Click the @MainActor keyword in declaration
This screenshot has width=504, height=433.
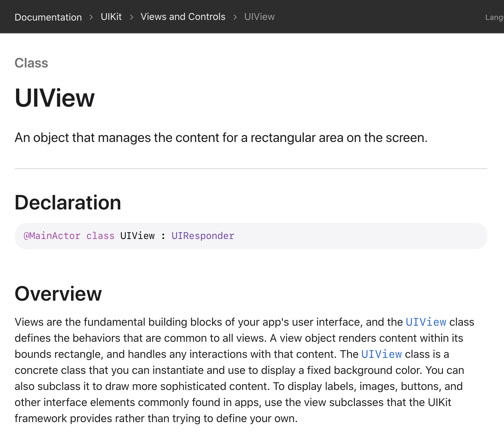pyautogui.click(x=52, y=236)
